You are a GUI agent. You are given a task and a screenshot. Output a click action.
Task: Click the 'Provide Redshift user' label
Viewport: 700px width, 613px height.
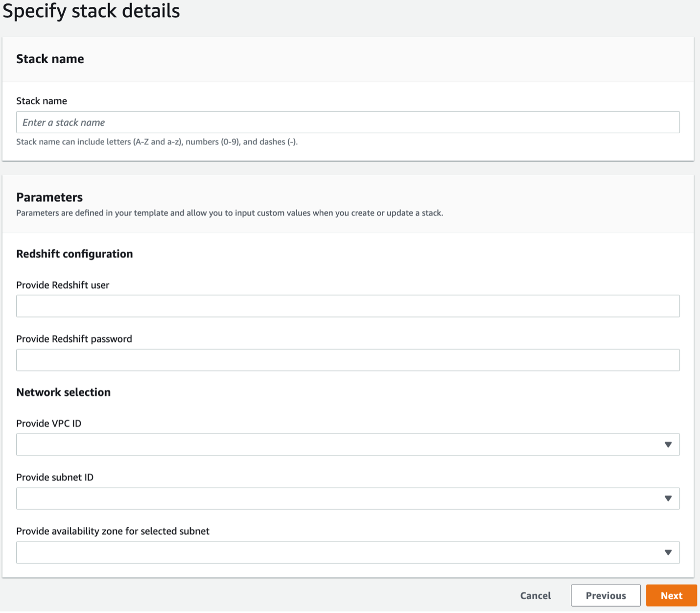click(x=63, y=285)
